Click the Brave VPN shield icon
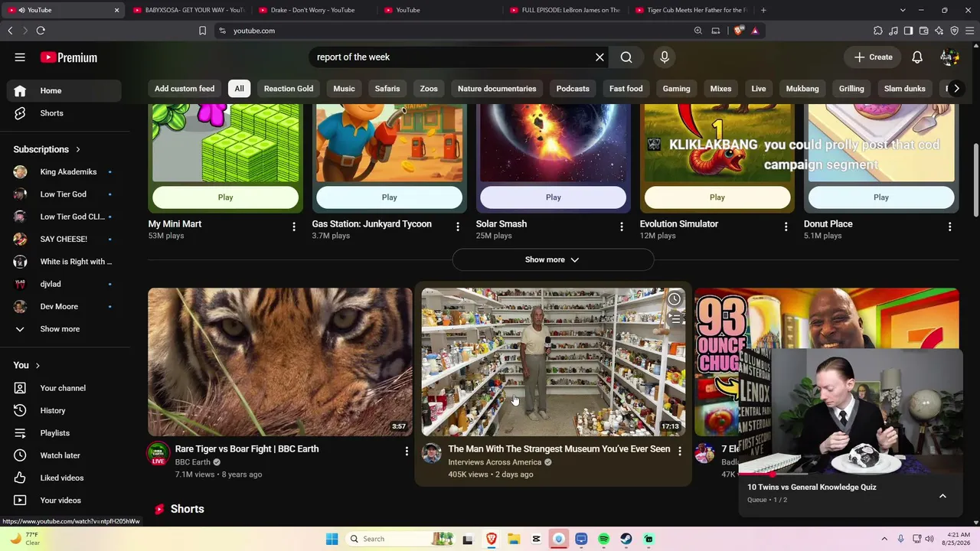This screenshot has height=551, width=980. pos(954,31)
